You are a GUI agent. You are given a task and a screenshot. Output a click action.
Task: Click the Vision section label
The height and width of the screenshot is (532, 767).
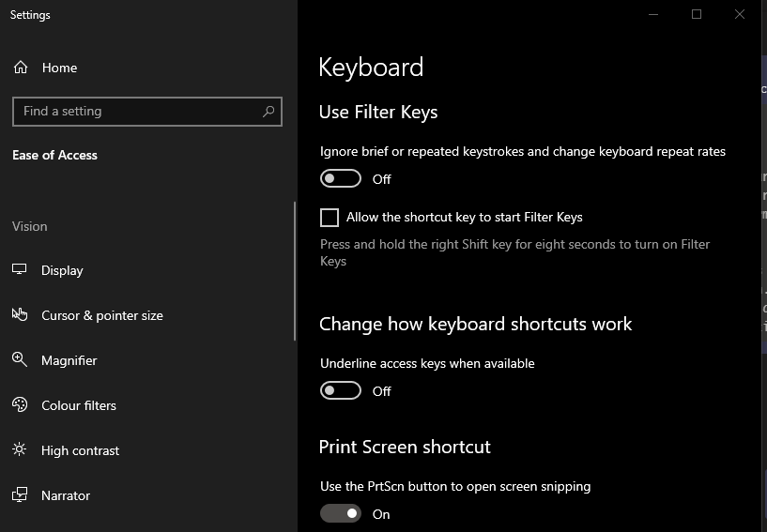pyautogui.click(x=30, y=226)
